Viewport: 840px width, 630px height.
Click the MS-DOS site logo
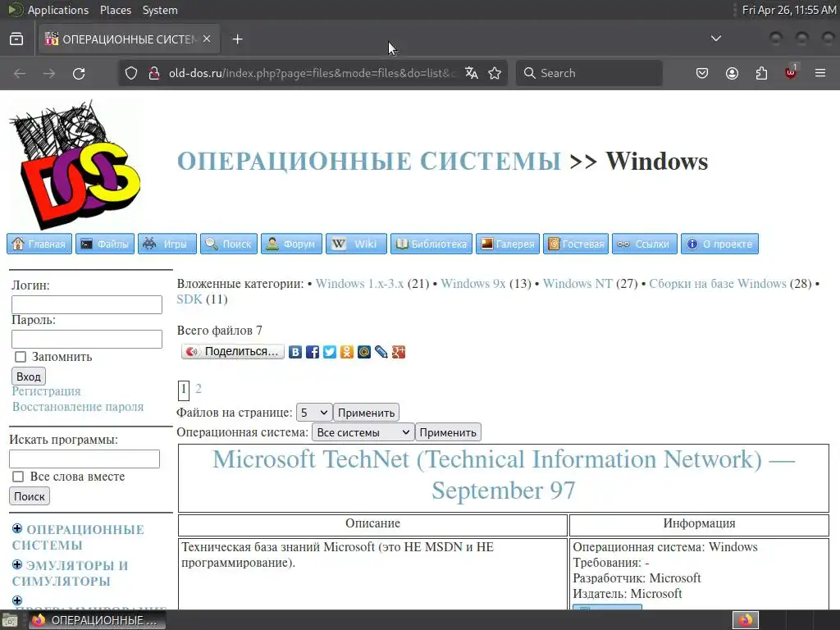[75, 164]
